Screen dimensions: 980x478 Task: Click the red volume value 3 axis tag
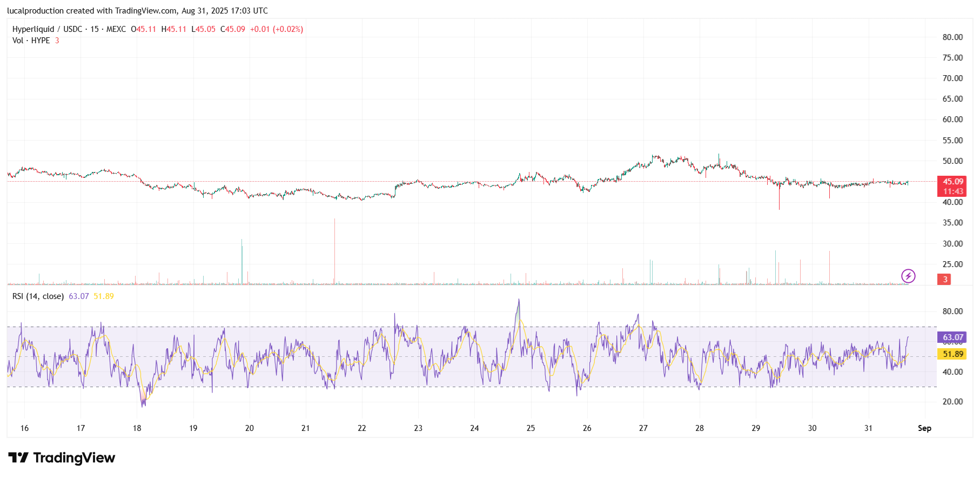945,280
